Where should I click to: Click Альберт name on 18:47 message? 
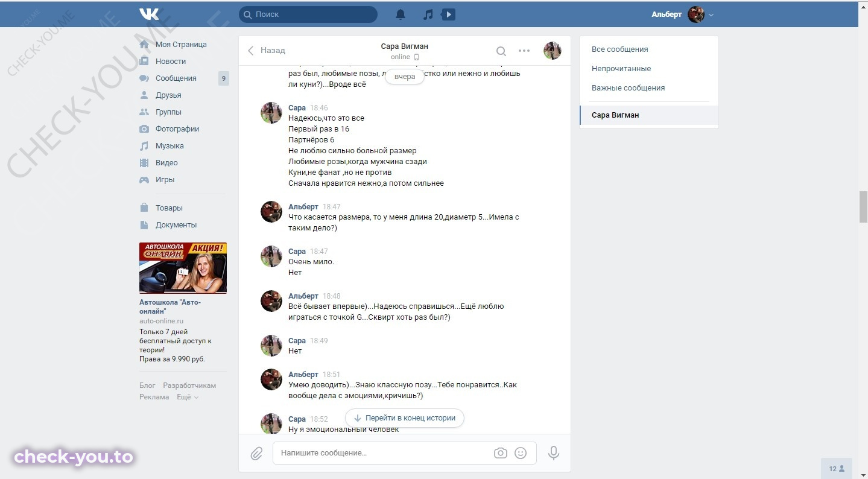303,207
